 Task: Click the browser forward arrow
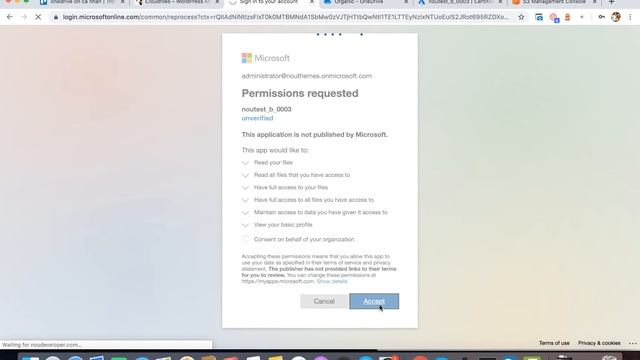(24, 17)
